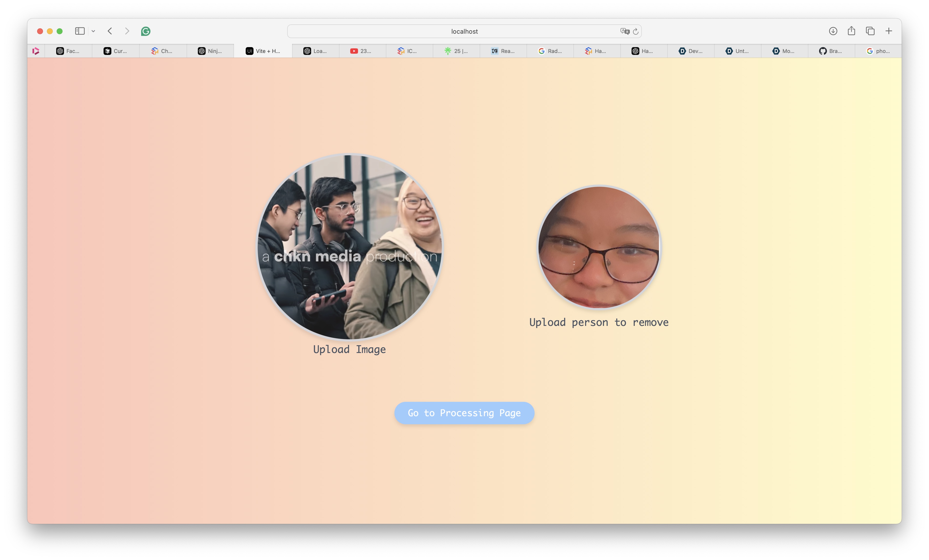Screen dimensions: 929x560
Task: Open the pinned tab at far left
Action: coord(36,51)
